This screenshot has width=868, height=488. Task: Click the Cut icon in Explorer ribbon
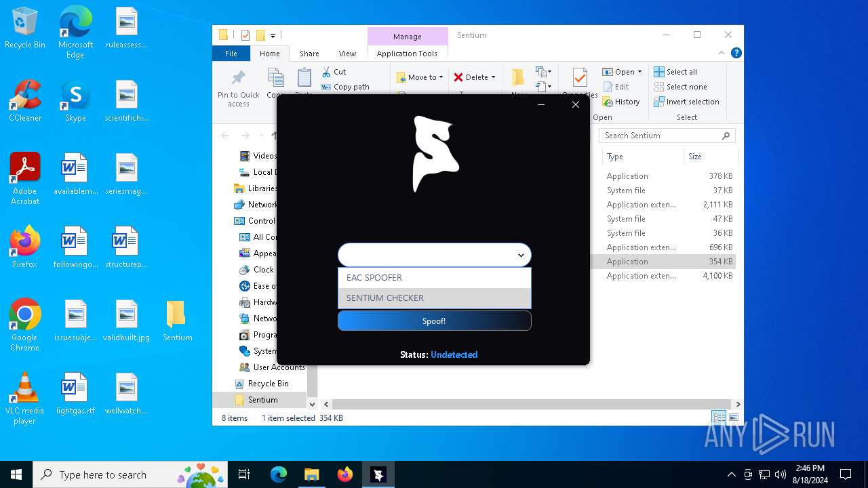click(334, 72)
